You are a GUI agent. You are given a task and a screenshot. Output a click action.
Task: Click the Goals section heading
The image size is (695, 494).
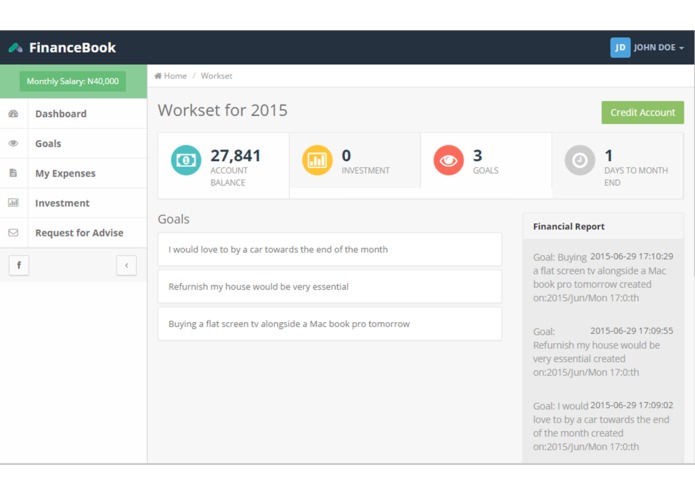174,219
